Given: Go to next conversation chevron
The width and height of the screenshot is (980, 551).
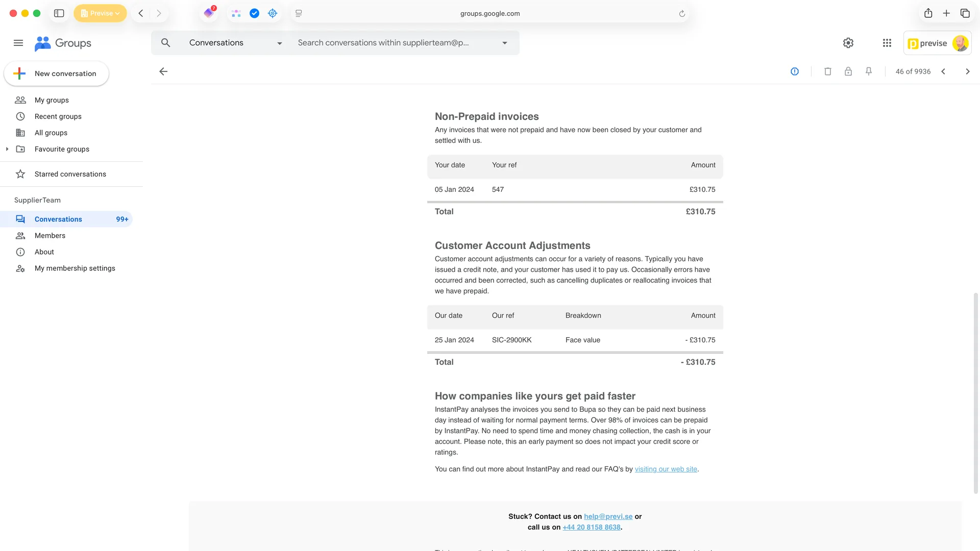Looking at the screenshot, I should (967, 71).
